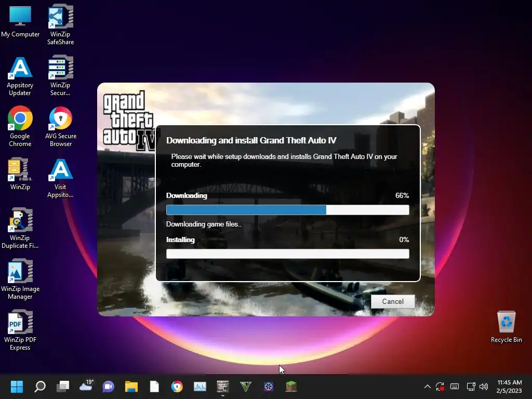Viewport: 532px width, 399px height.
Task: Open File Explorer from taskbar
Action: [x=131, y=387]
